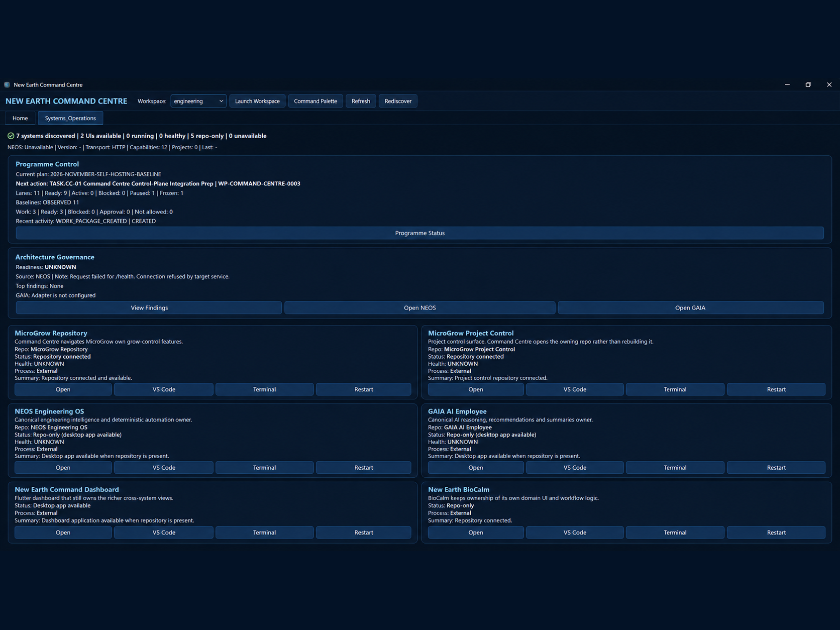840x630 pixels.
Task: Minimize the Command Centre window
Action: click(787, 85)
